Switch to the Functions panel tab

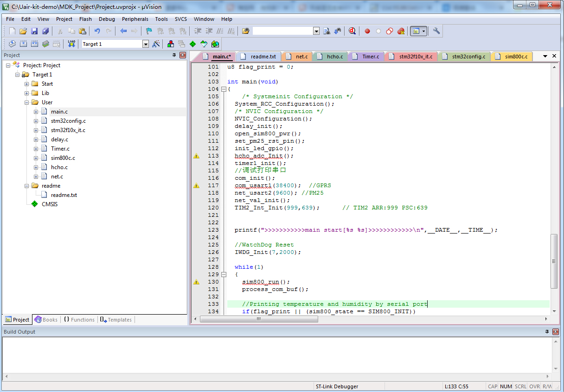[79, 320]
